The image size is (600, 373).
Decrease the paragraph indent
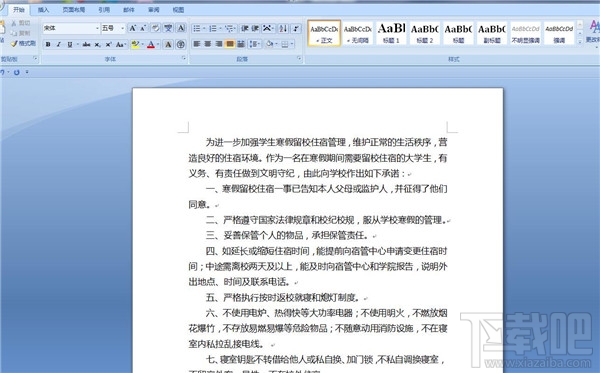[245, 28]
